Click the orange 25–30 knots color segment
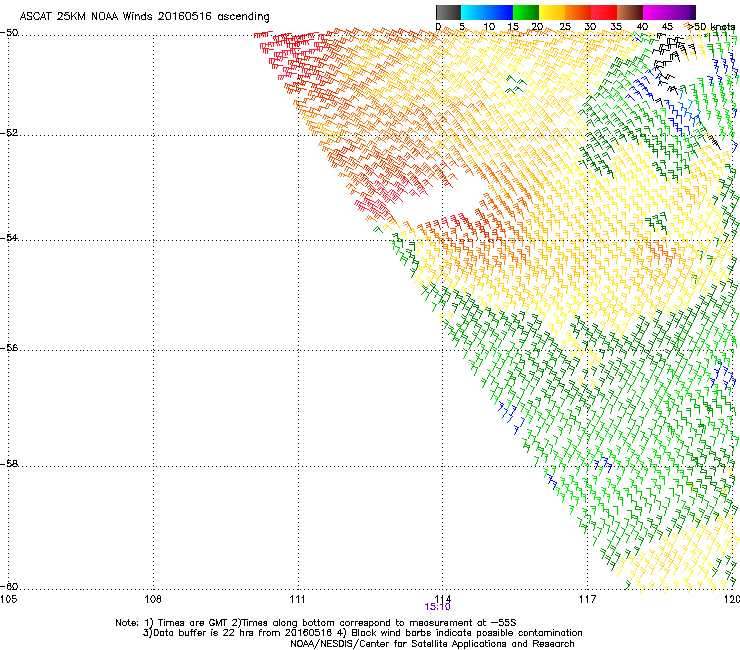Image resolution: width=740 pixels, height=650 pixels. [578, 12]
